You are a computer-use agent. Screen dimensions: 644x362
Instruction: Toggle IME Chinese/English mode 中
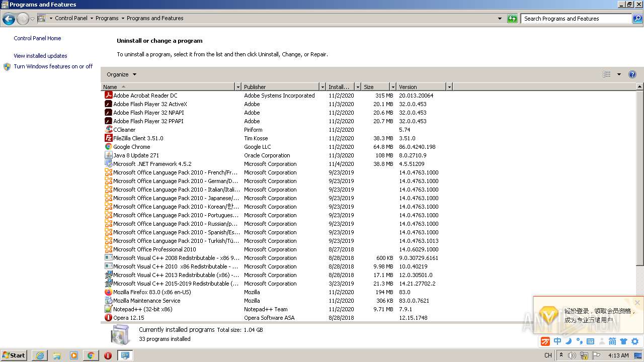pyautogui.click(x=557, y=341)
